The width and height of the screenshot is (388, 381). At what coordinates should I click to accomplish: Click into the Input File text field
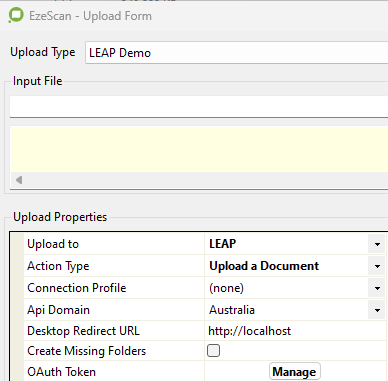[x=199, y=106]
